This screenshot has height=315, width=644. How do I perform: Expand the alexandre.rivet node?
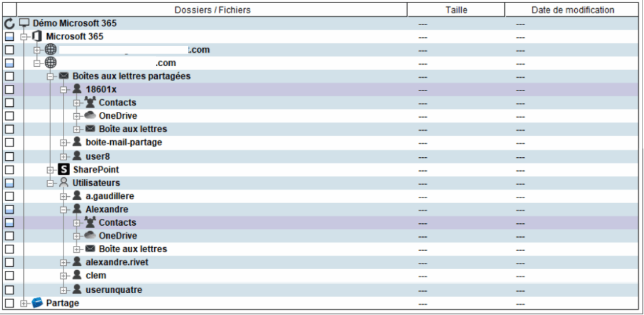[x=64, y=262]
